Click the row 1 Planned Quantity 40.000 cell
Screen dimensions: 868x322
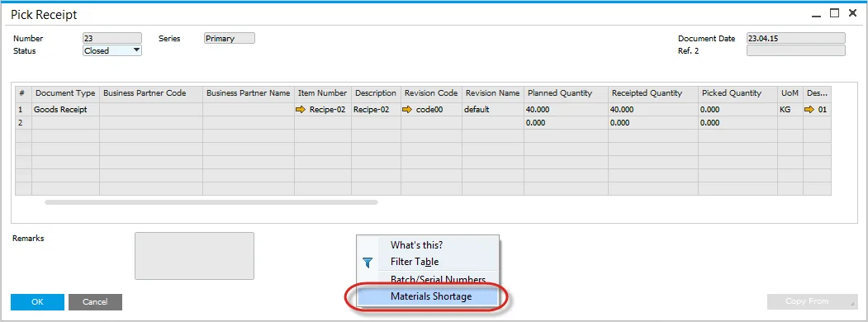(566, 110)
